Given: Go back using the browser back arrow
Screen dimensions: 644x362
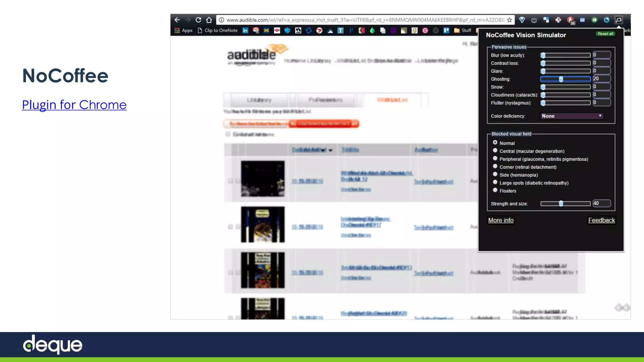Looking at the screenshot, I should point(177,20).
